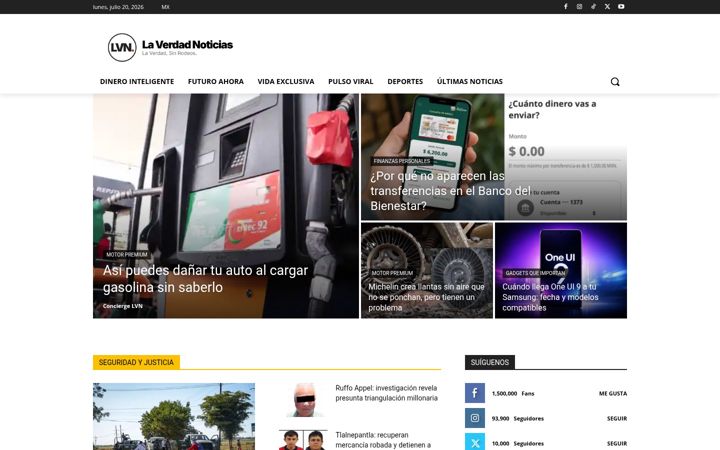
Task: Click Motor Premium tag on Michelin story
Action: pos(392,273)
